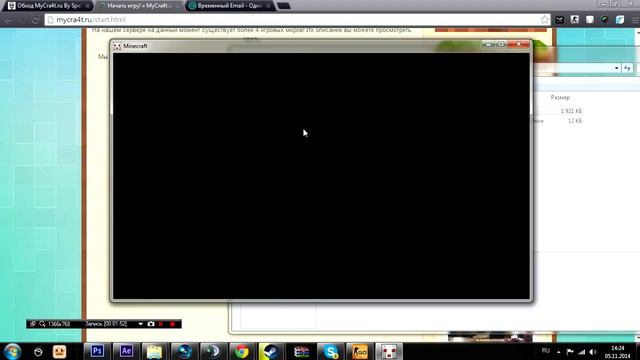This screenshot has height=360, width=640.
Task: Switch to the Начать игру MyCra4t tab
Action: click(x=139, y=6)
